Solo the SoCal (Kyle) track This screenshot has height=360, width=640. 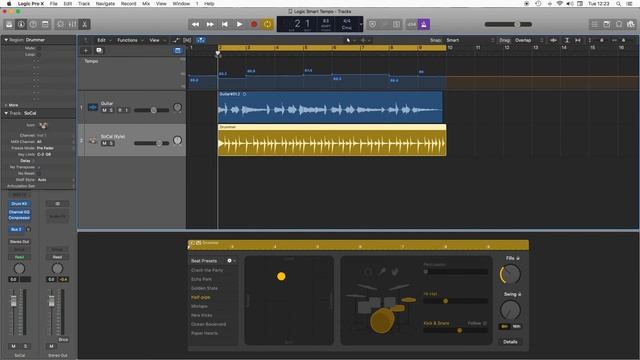111,143
